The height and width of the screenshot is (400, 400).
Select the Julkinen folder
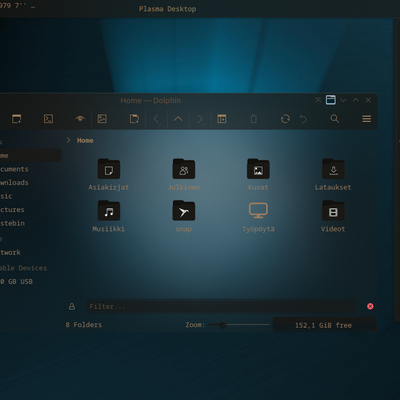(184, 175)
